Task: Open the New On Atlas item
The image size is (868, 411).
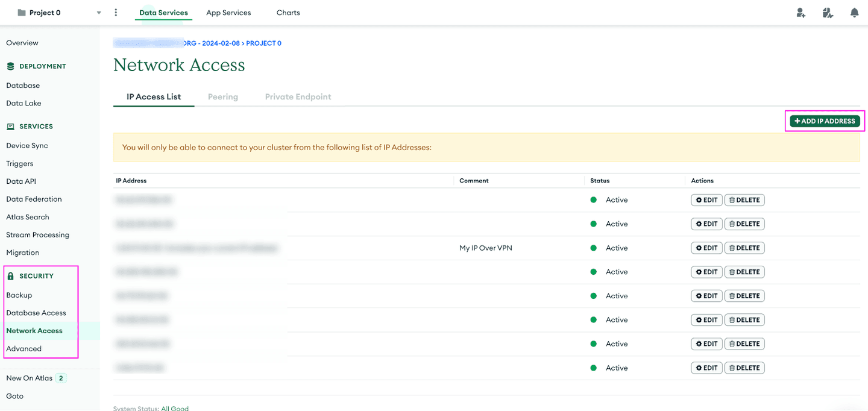Action: pyautogui.click(x=30, y=378)
